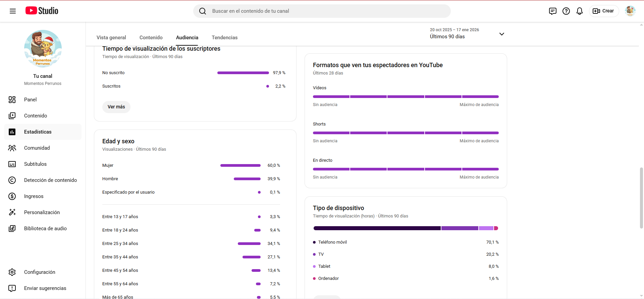Screen dimensions: 644x299
Task: Open the hamburger navigation menu
Action: tap(13, 11)
